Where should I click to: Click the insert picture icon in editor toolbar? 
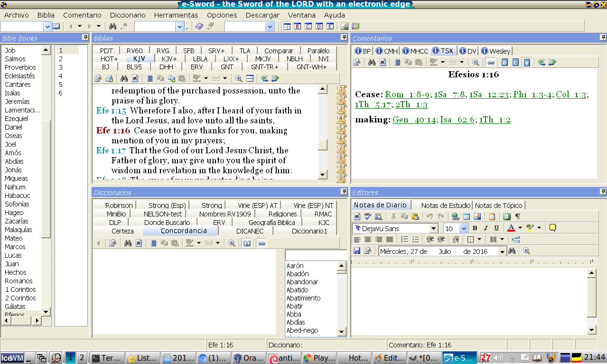coord(477,217)
